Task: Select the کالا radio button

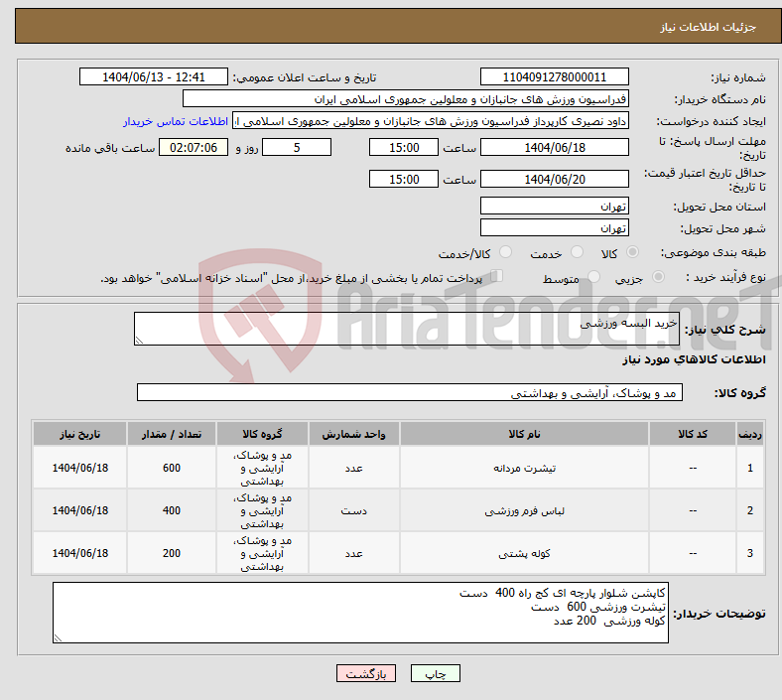Action: coord(632,252)
